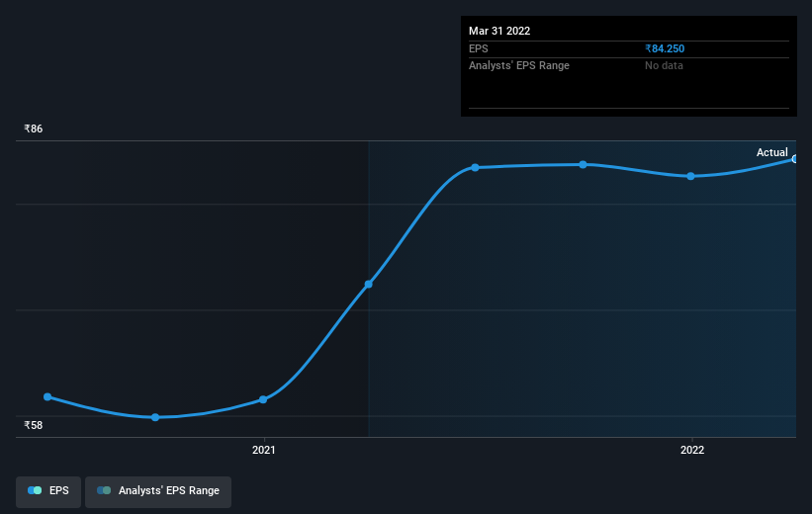Select the lowest EPS data point near ₹58
Screen dimensions: 812x514
coord(155,417)
